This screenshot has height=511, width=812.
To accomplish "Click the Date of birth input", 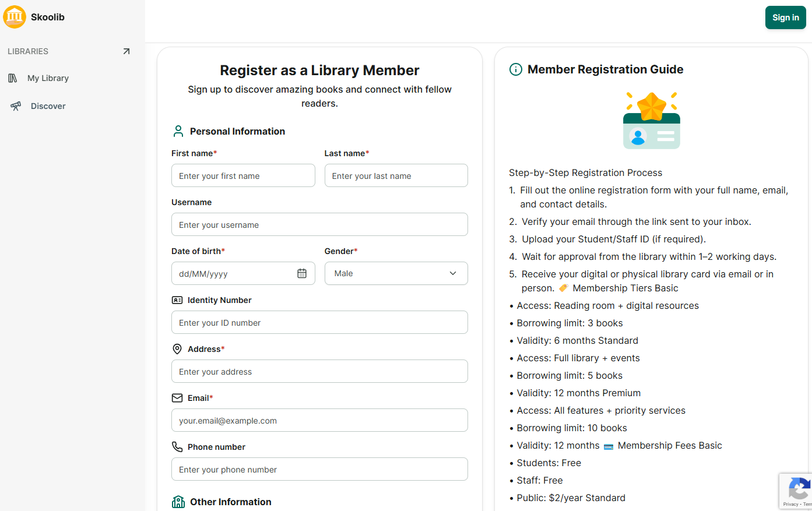I will tap(243, 273).
